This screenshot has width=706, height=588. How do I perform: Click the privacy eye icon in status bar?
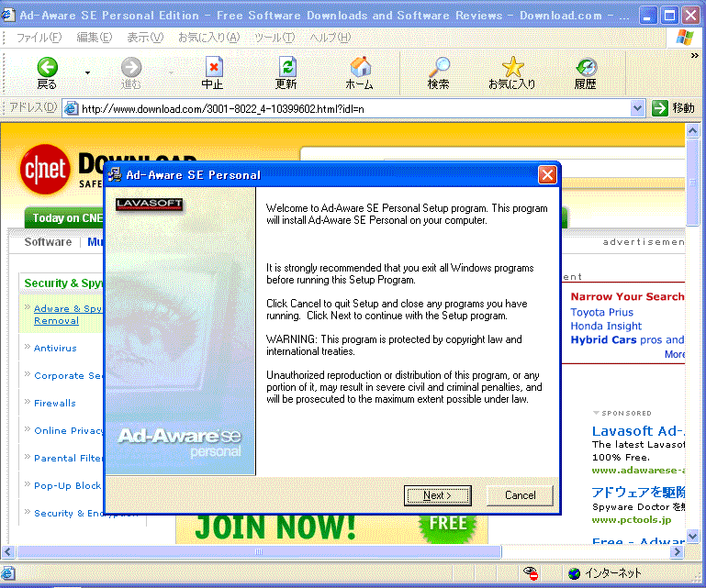tap(531, 573)
